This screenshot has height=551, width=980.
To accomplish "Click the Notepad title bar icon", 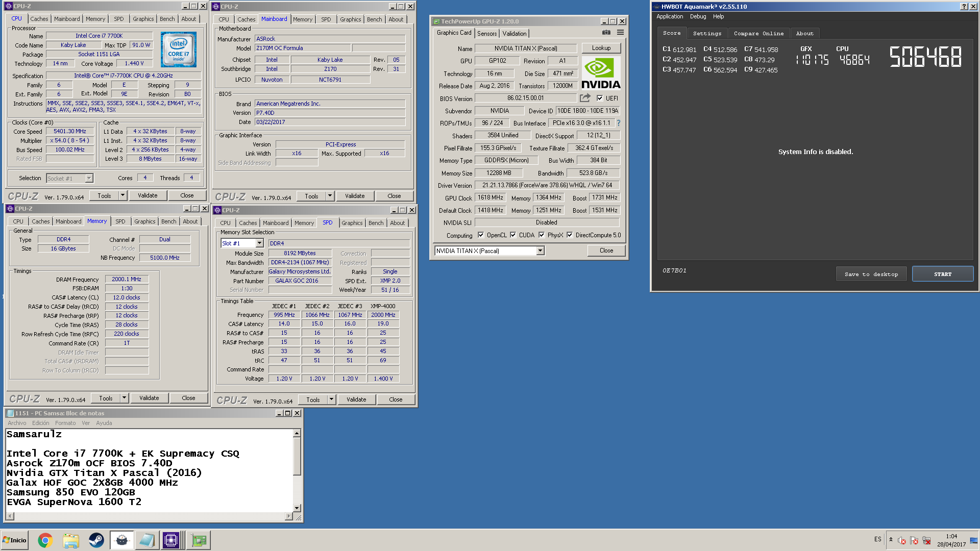I will [x=10, y=413].
